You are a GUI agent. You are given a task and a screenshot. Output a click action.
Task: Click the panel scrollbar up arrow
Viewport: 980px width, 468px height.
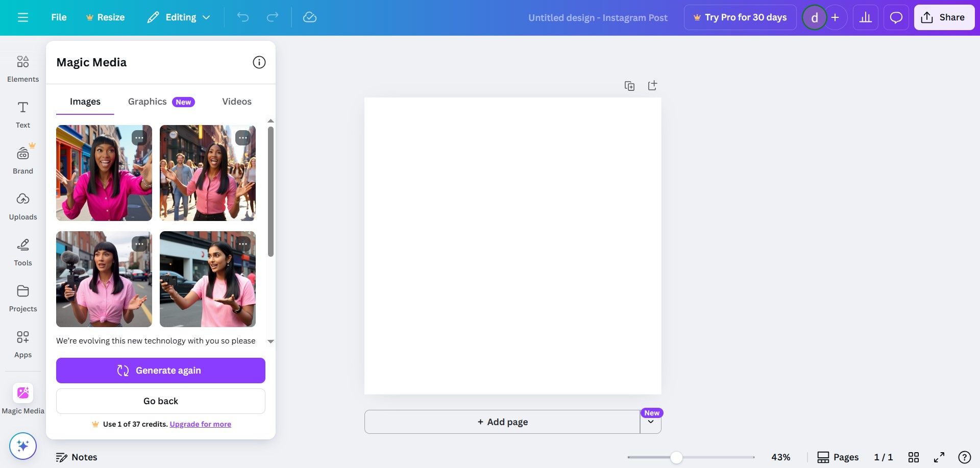click(271, 121)
